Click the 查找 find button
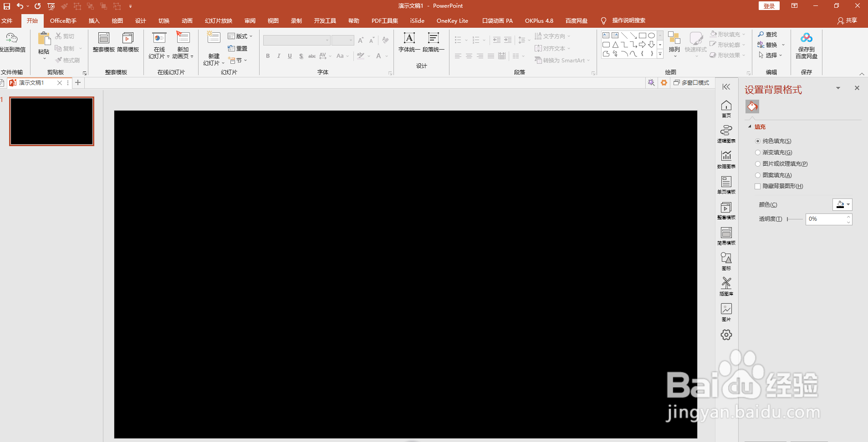The height and width of the screenshot is (442, 868). 768,35
